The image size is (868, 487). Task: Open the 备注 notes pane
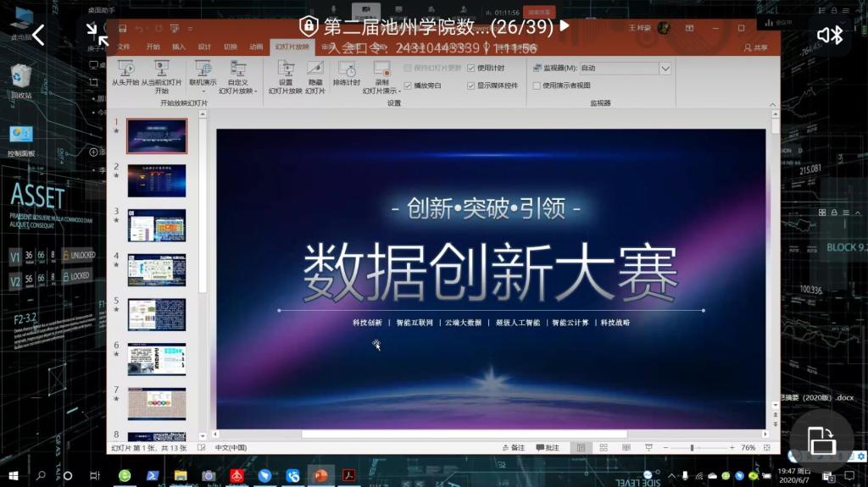(514, 447)
